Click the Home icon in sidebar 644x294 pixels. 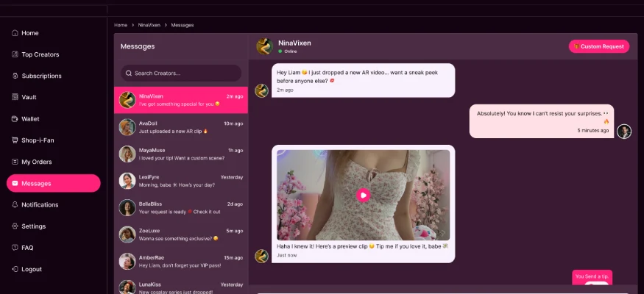15,33
